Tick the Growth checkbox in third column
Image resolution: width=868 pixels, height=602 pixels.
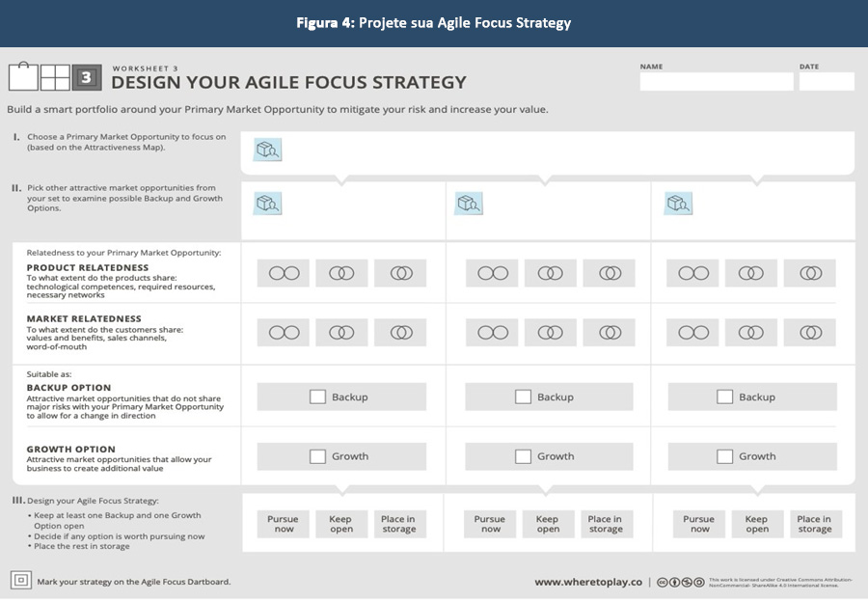(x=724, y=456)
